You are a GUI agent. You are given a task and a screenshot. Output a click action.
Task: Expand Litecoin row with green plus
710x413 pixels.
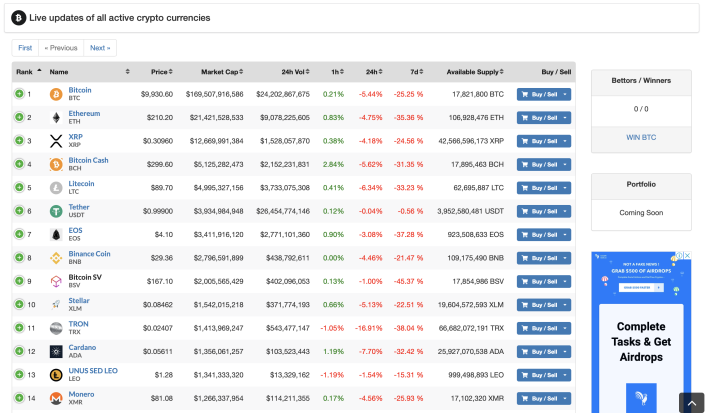[19, 187]
